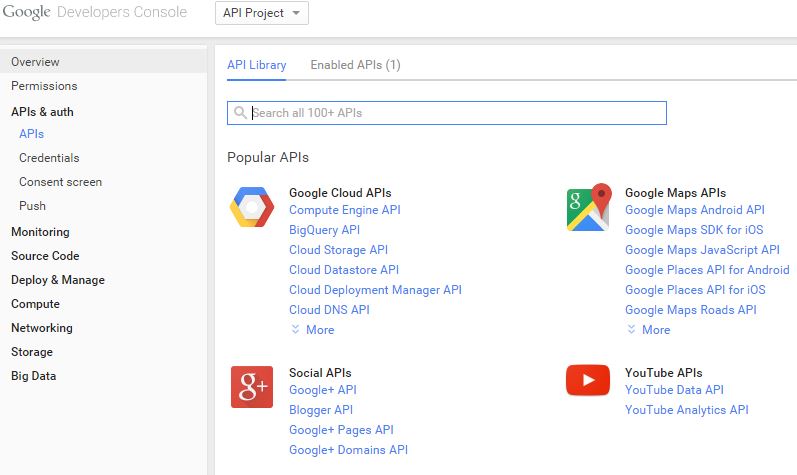Open the YouTube Data API link
The width and height of the screenshot is (797, 475).
pos(675,390)
